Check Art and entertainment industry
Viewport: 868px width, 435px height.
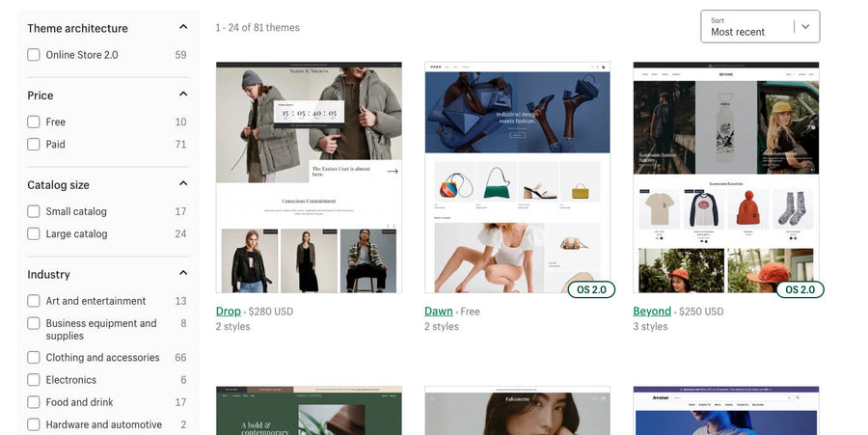tap(34, 301)
